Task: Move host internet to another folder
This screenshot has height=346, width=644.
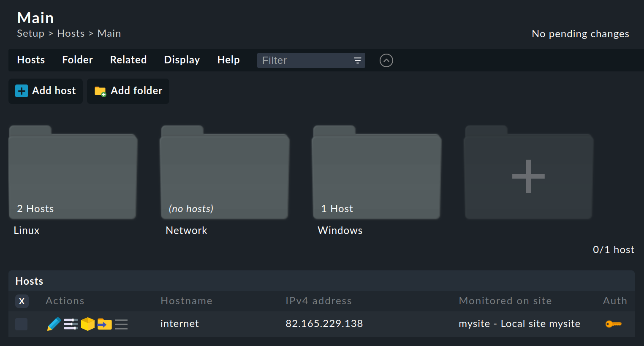Action: click(x=104, y=324)
